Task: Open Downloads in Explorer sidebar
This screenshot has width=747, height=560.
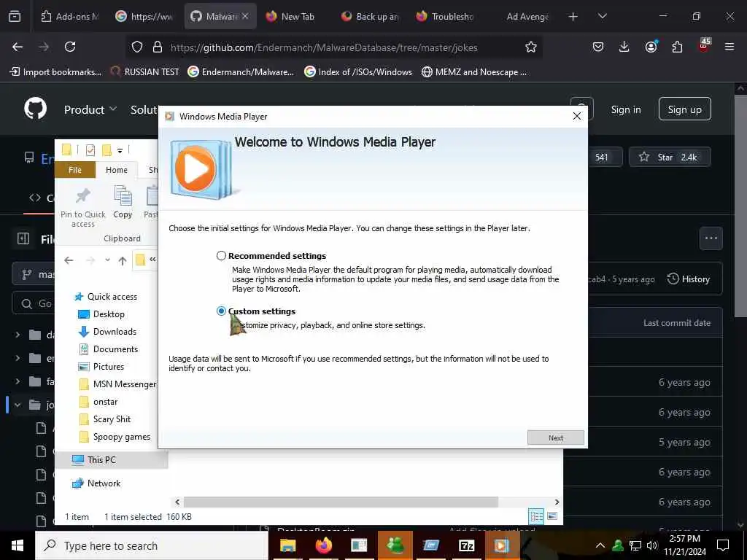Action: point(108,332)
